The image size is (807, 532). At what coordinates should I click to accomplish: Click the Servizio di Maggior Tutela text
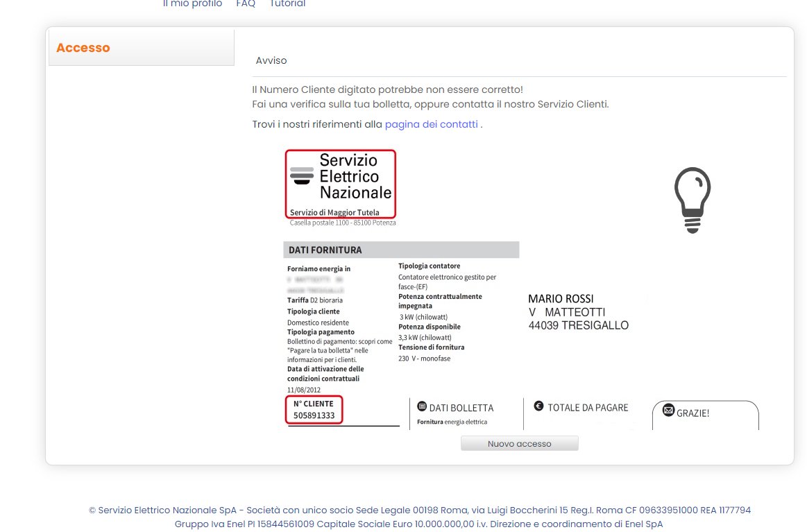click(334, 212)
